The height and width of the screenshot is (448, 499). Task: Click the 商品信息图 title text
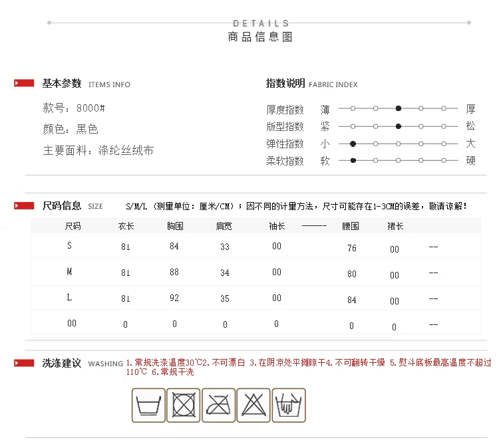tap(259, 37)
